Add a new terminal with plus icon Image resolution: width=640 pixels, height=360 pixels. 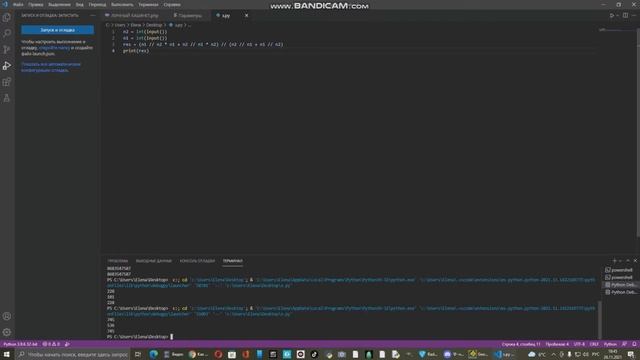tap(614, 261)
